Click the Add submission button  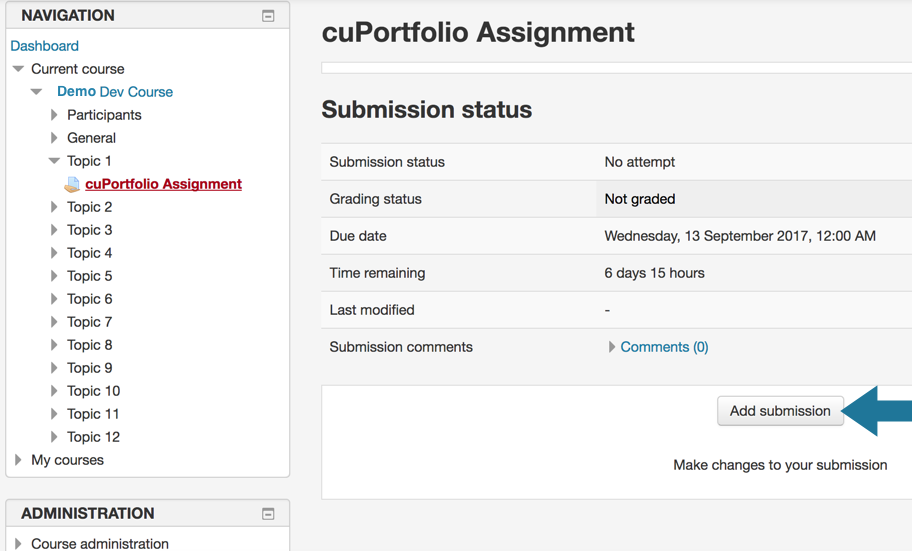(780, 411)
